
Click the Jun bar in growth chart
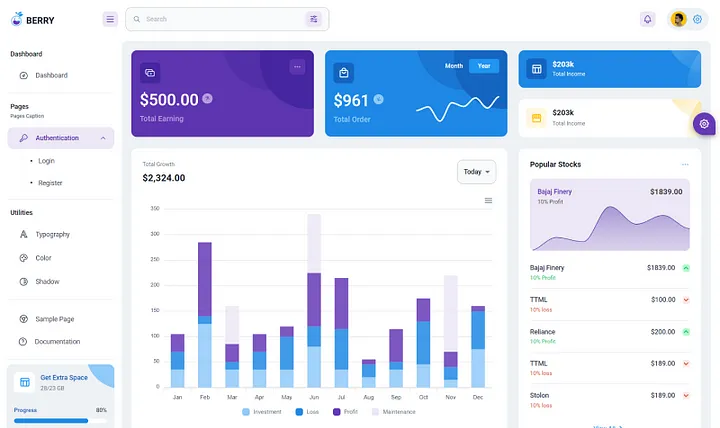tap(314, 300)
